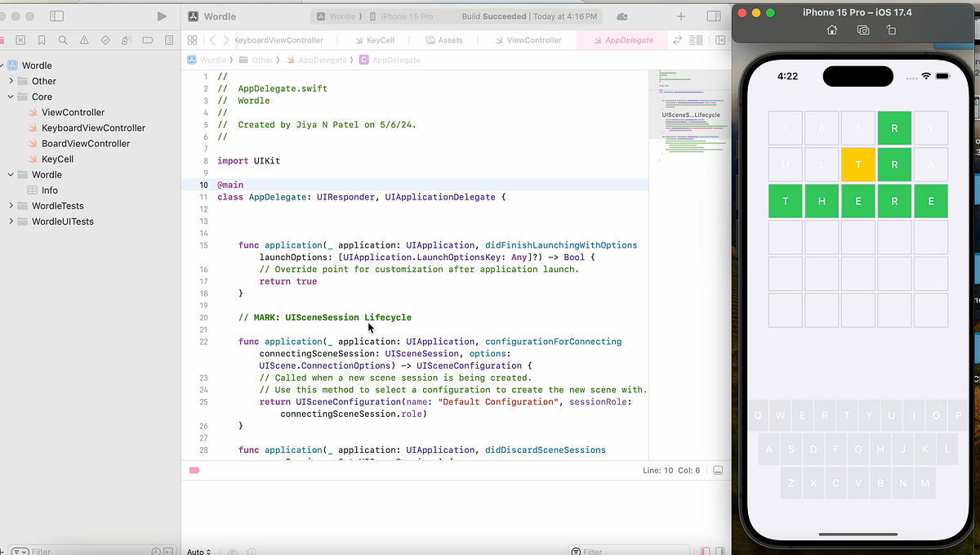
Task: Open the test navigator diamond icon
Action: 106,38
